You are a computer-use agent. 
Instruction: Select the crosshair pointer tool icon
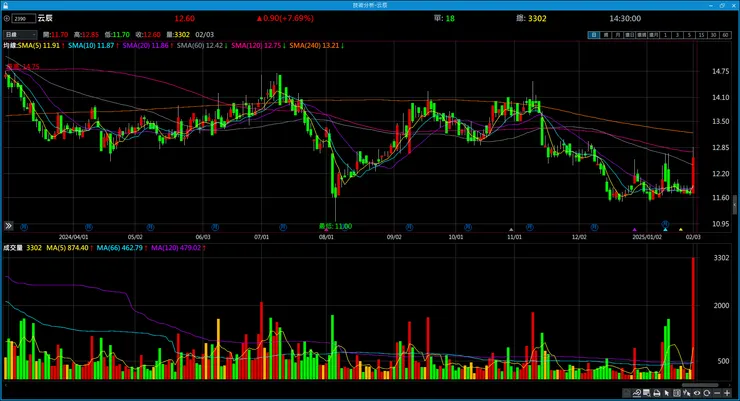coord(687,393)
